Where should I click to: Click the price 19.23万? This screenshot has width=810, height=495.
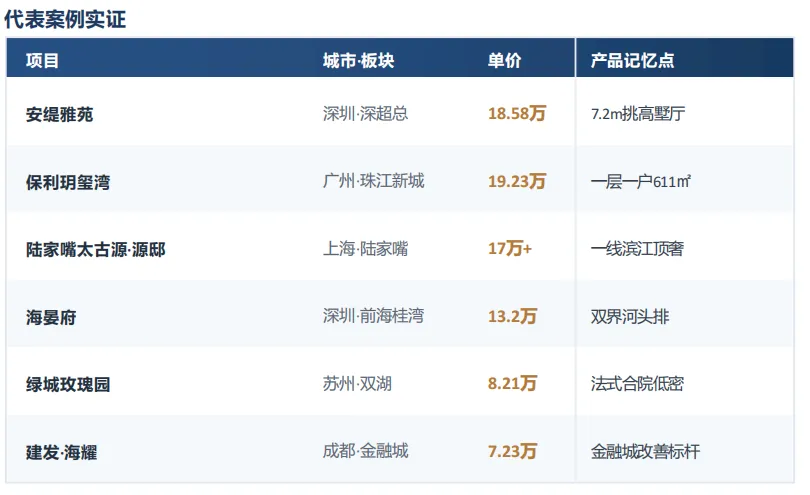[x=517, y=181]
